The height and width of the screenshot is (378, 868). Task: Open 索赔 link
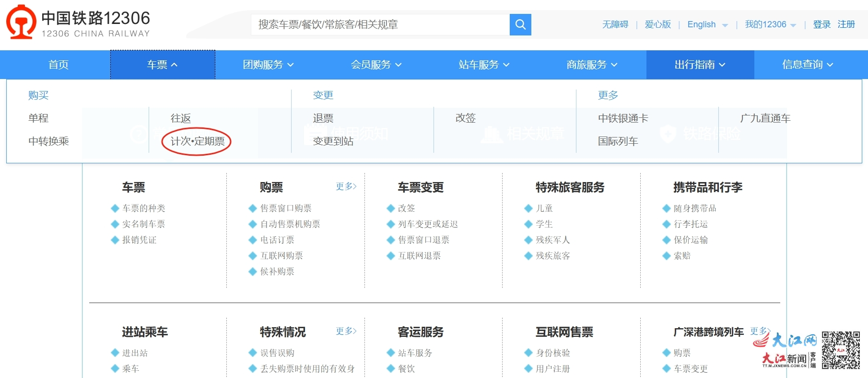[x=682, y=255]
